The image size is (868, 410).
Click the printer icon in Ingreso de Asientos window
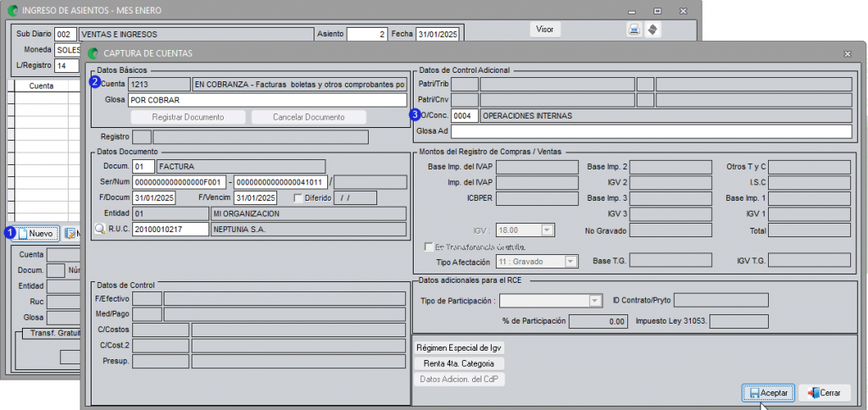[x=634, y=30]
